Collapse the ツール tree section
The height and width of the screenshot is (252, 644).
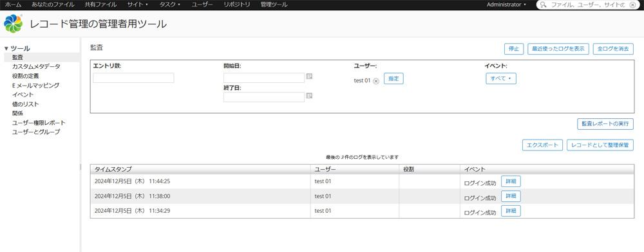point(6,48)
